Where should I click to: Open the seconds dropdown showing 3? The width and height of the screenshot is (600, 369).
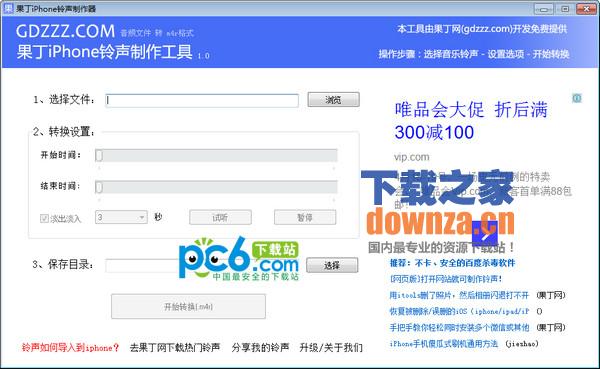(x=121, y=217)
